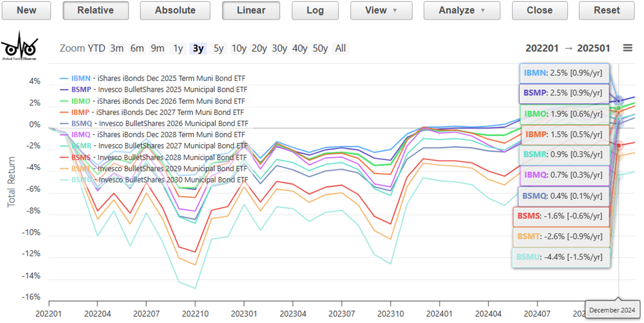This screenshot has height=323, width=644.
Task: Click the Mutual Fund Observer owl logo
Action: point(19,46)
